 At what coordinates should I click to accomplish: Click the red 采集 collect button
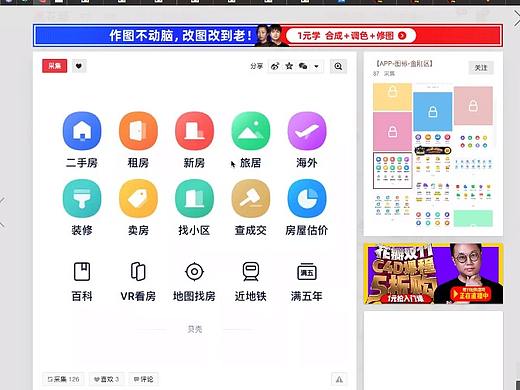point(54,66)
